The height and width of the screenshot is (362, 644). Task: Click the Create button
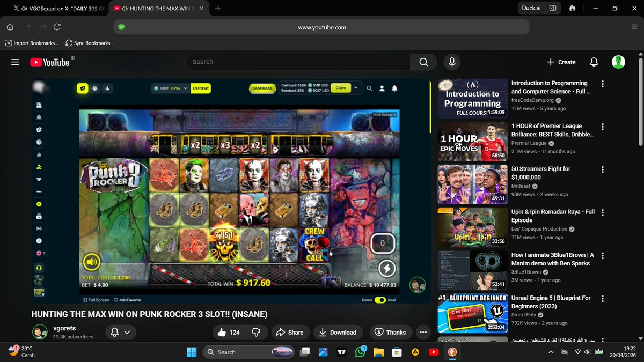[561, 62]
